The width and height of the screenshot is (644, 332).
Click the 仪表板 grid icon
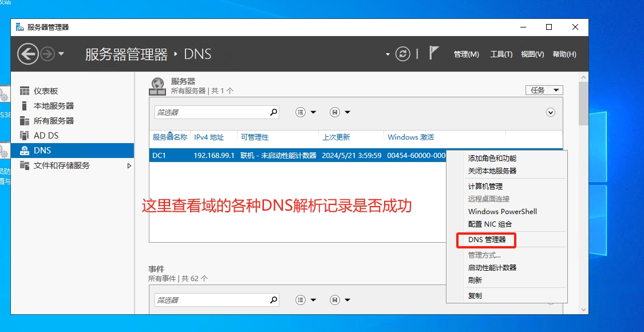tap(25, 91)
